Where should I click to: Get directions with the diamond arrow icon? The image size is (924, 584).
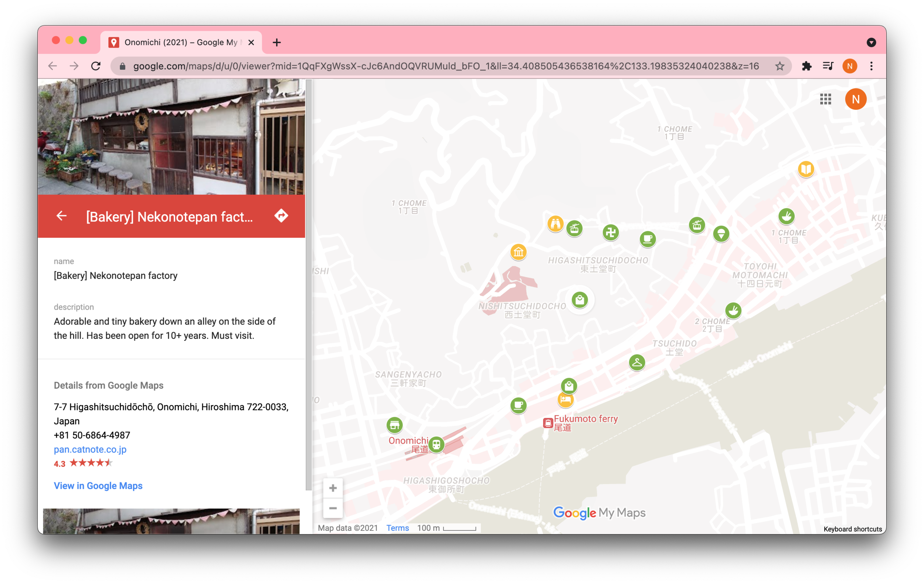(x=281, y=216)
